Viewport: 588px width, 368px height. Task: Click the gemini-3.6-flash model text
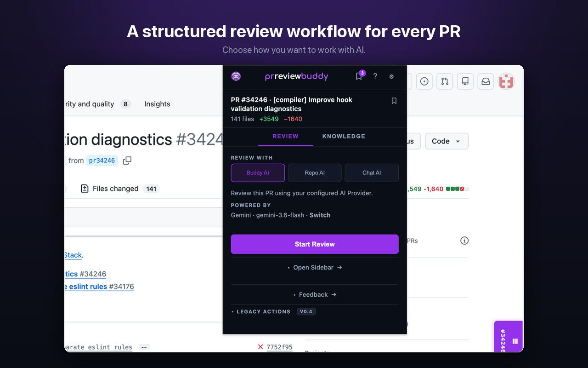[x=280, y=215]
